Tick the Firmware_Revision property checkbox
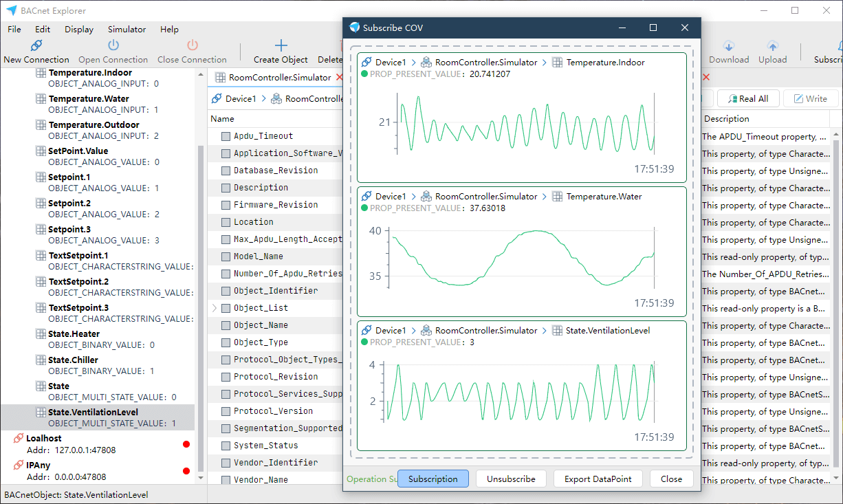 click(226, 205)
